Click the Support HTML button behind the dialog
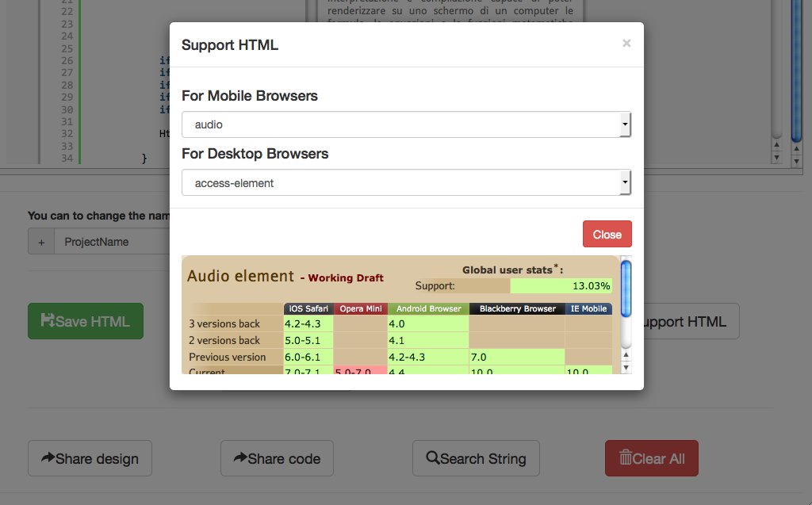812x505 pixels. pos(691,322)
